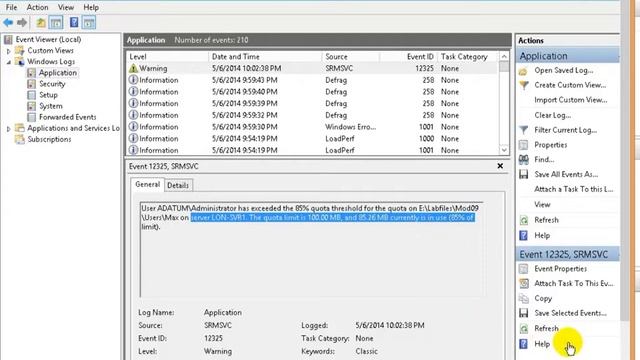Click the blue Help toolbar icon

coord(74,22)
